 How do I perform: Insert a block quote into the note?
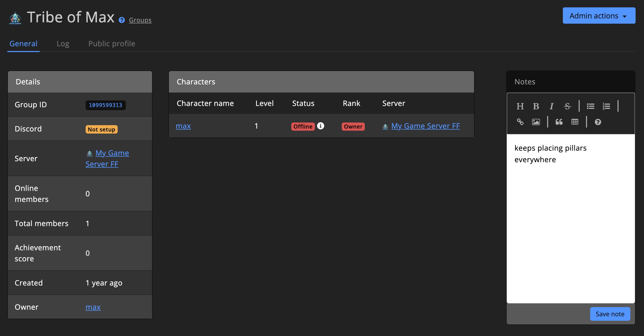(x=559, y=122)
